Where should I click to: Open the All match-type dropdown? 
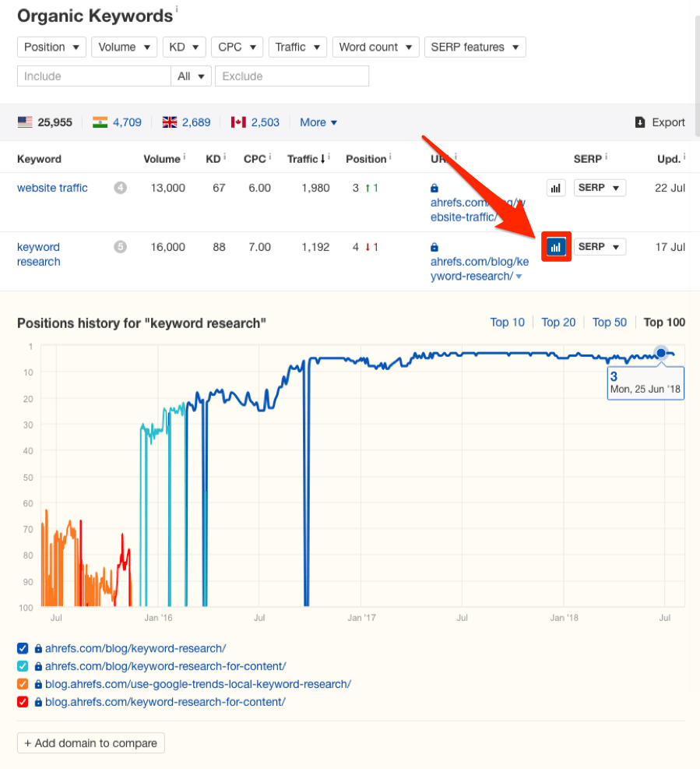pyautogui.click(x=192, y=76)
